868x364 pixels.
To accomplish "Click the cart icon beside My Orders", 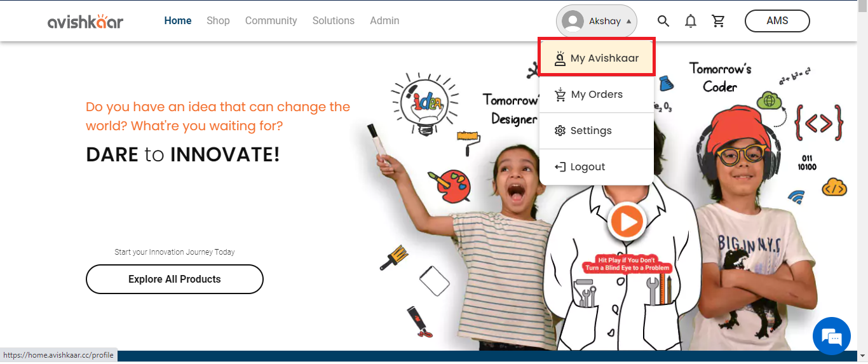I will 560,95.
